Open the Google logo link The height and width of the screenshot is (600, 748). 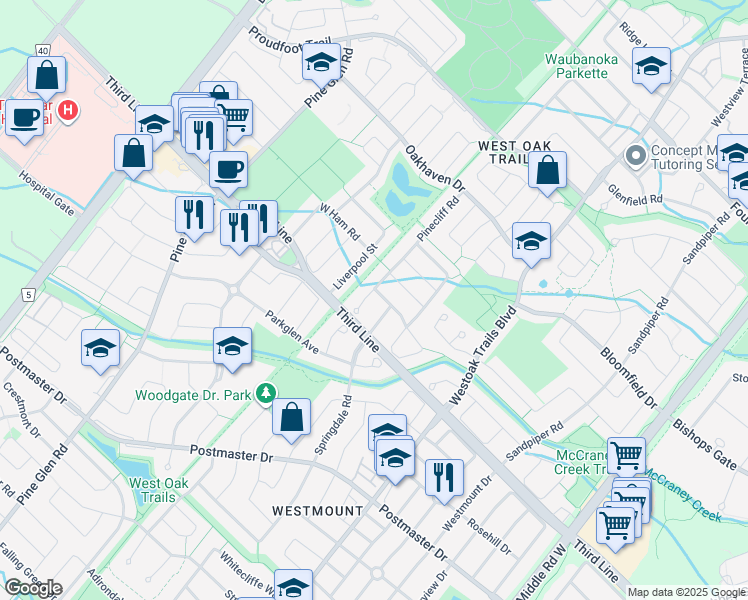[x=33, y=588]
